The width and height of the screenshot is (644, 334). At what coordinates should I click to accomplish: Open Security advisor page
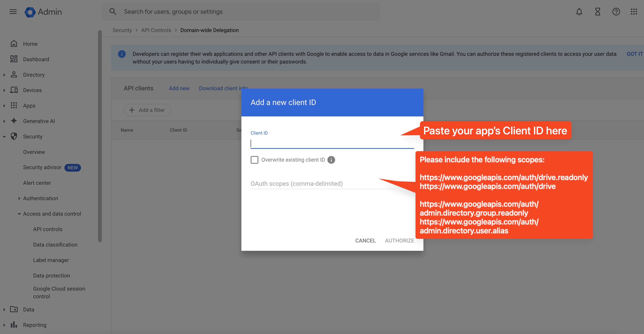(x=42, y=167)
